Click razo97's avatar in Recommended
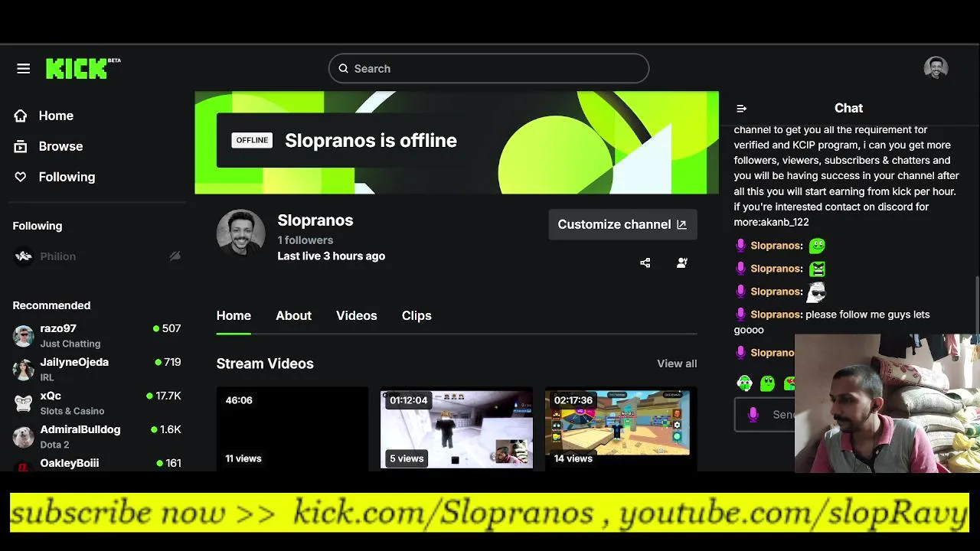The width and height of the screenshot is (980, 551). point(24,336)
